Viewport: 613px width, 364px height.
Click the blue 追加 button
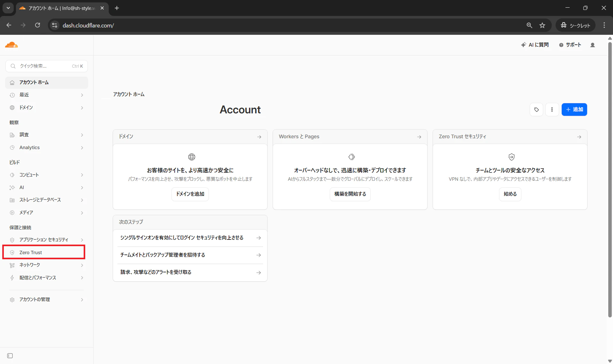pyautogui.click(x=574, y=110)
